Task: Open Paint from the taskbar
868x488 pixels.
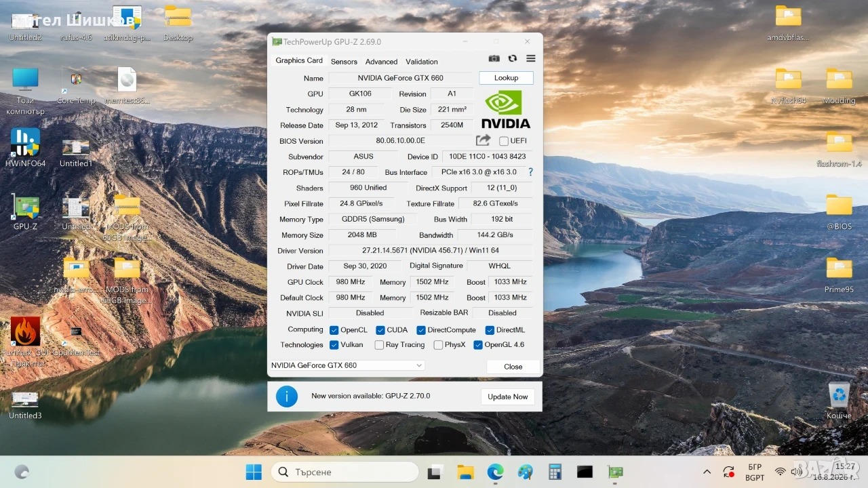Action: pos(525,472)
